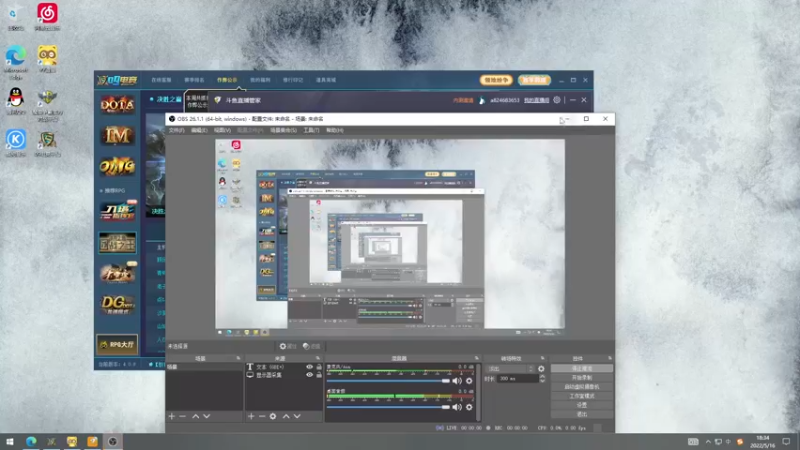Pop out the 场景 dock panel
This screenshot has height=450, width=800.
click(x=238, y=358)
